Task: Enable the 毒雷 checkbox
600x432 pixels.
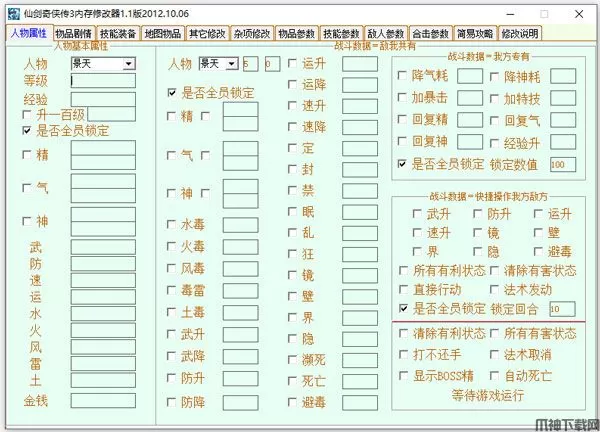Action: (x=171, y=290)
